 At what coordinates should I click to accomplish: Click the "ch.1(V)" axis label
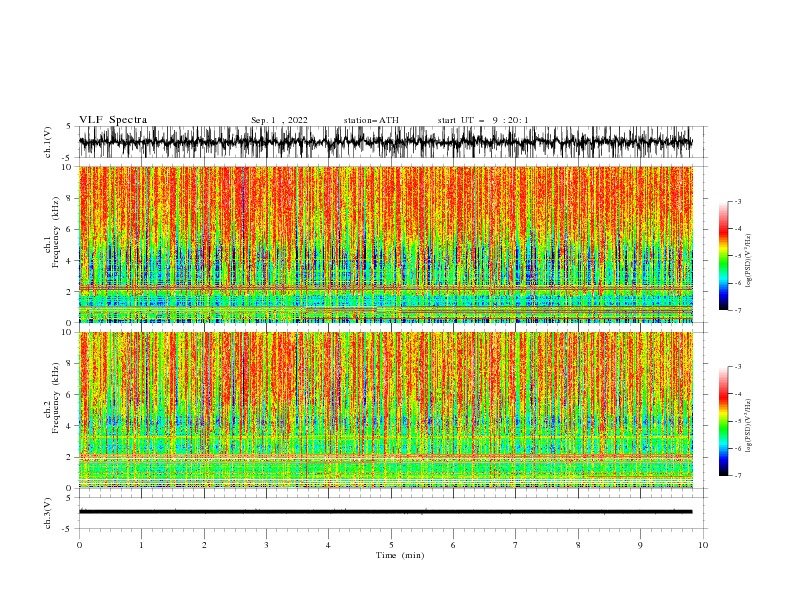pos(48,142)
